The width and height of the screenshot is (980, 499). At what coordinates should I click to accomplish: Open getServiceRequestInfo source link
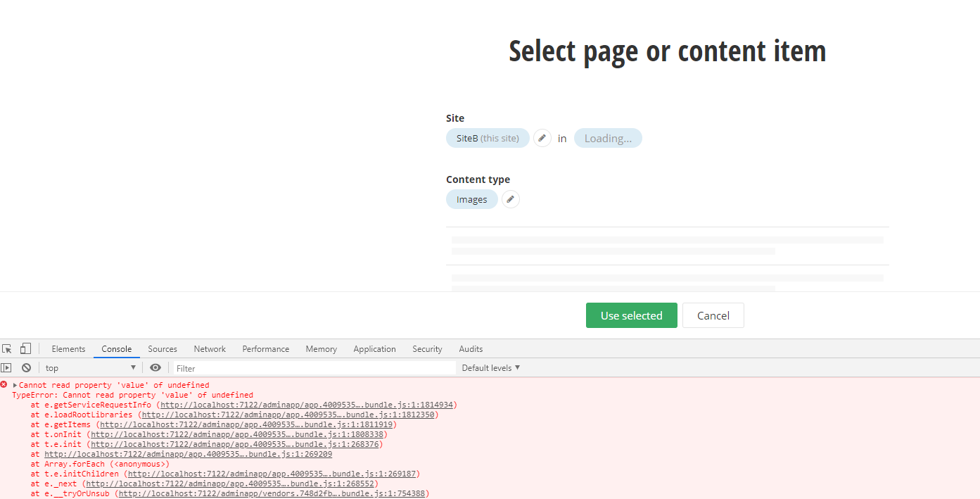[x=307, y=405]
